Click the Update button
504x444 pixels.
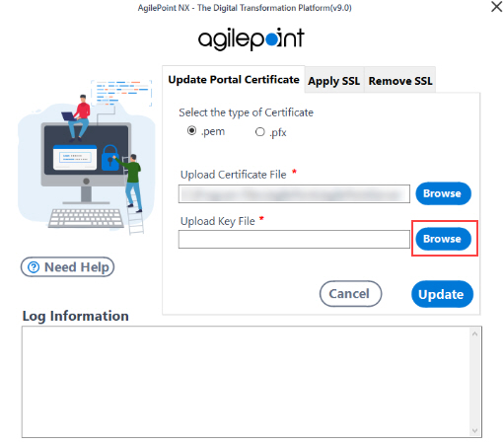(x=442, y=294)
